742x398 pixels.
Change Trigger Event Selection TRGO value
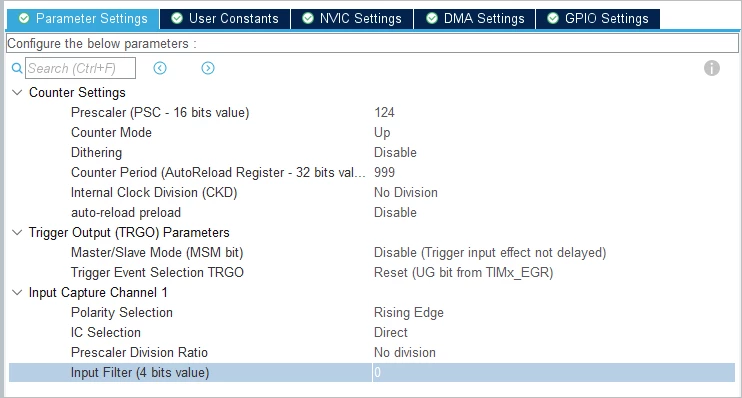pyautogui.click(x=463, y=273)
